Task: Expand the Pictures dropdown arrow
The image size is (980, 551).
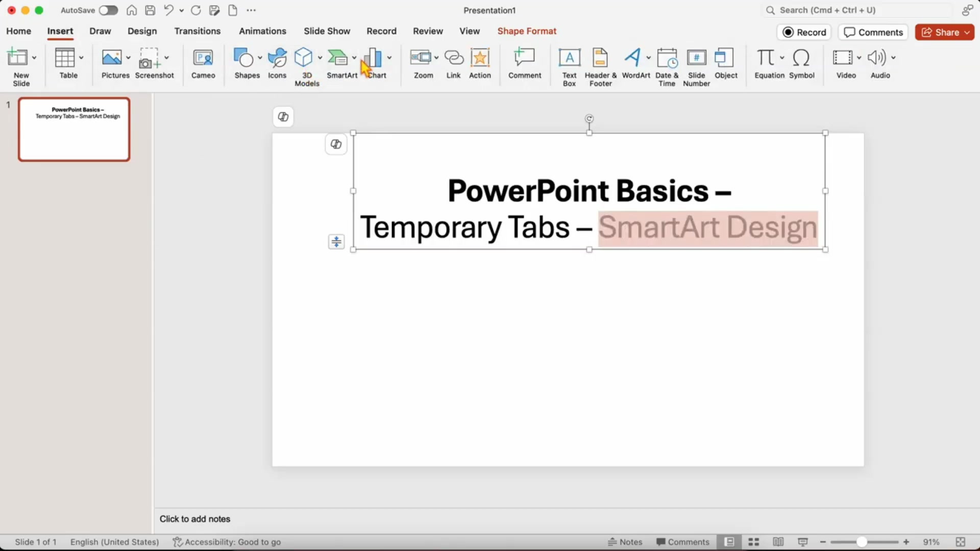Action: pos(128,58)
